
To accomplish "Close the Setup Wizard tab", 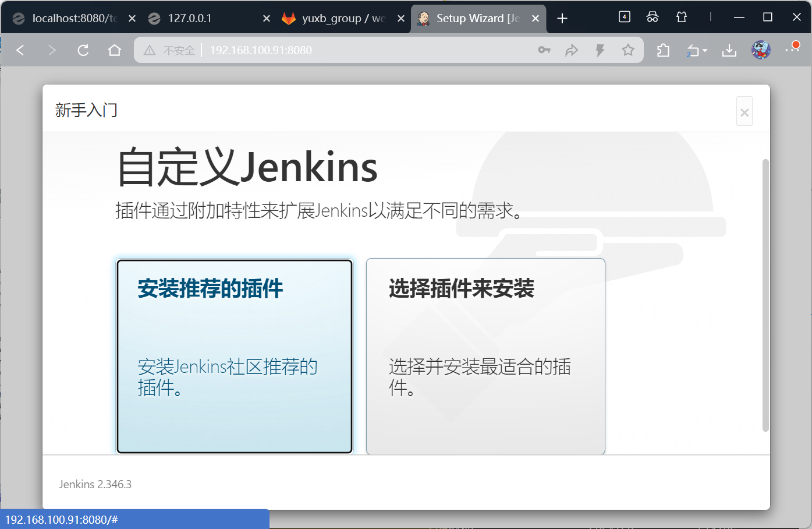I will [536, 19].
